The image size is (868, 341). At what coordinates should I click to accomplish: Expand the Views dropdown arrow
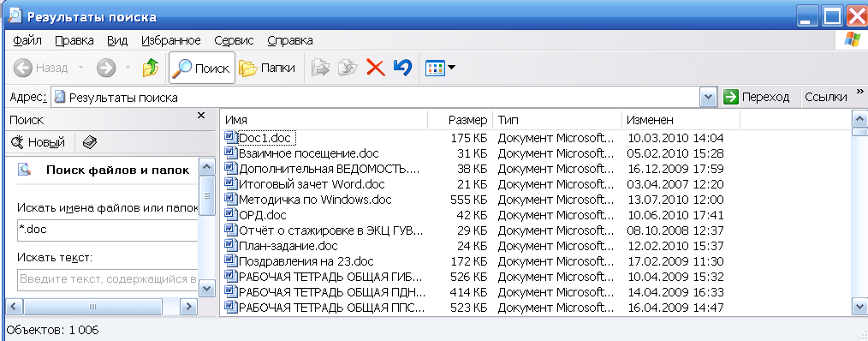451,69
